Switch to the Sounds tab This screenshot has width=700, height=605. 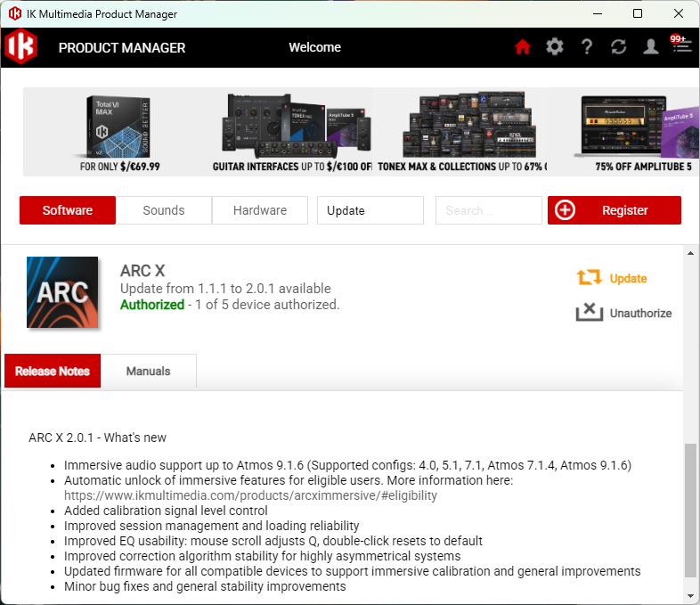pos(163,210)
